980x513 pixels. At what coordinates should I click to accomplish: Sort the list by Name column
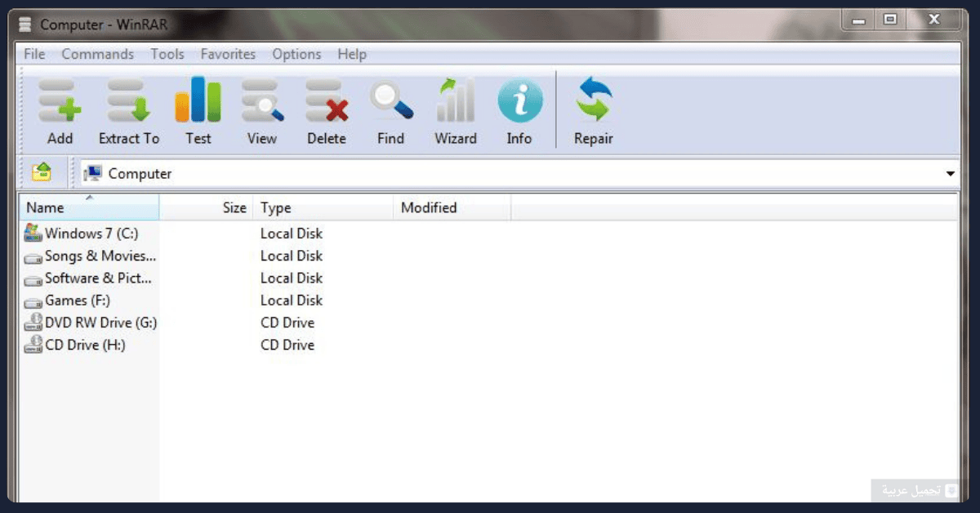[x=89, y=207]
